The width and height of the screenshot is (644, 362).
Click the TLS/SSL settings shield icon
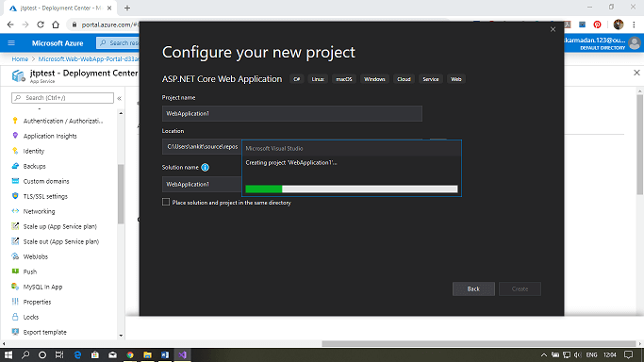point(15,196)
